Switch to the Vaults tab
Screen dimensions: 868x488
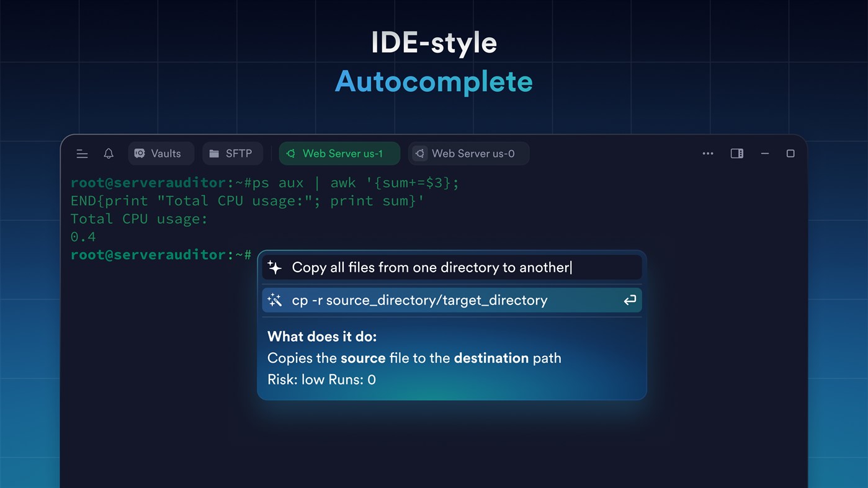[161, 154]
